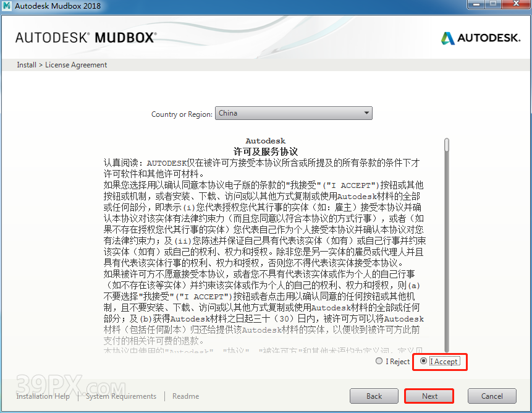This screenshot has height=413, width=532.
Task: Maximize the installer window
Action: (x=493, y=5)
